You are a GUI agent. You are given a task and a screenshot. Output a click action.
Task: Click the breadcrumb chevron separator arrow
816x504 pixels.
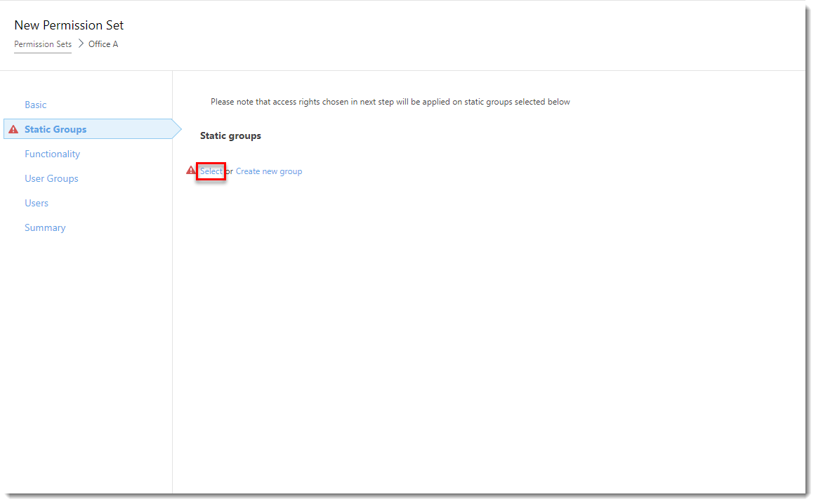(x=81, y=44)
